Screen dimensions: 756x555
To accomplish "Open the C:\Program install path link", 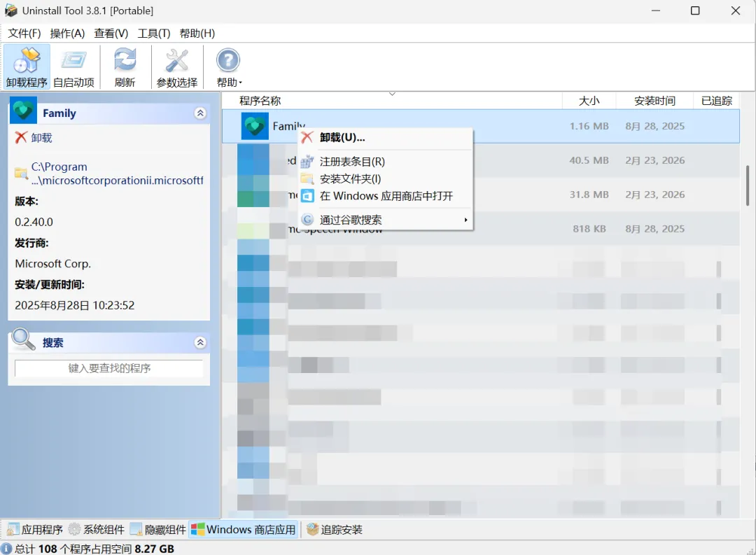I will (x=117, y=174).
